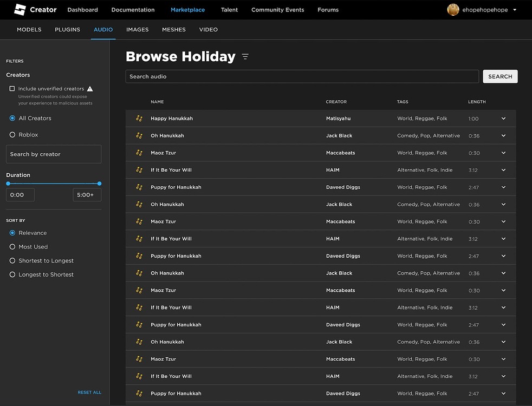Expand the first If It Be Your Will chevron

pyautogui.click(x=503, y=170)
